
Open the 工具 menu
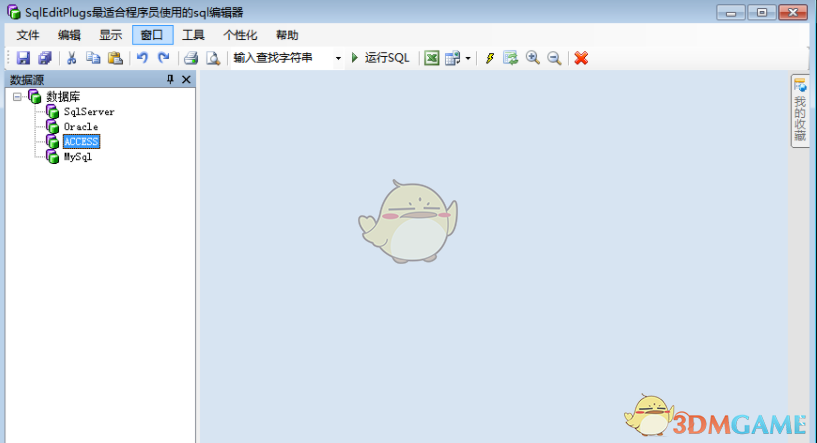(x=193, y=35)
